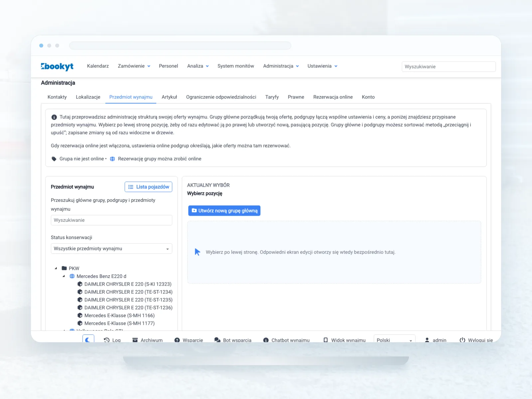Image resolution: width=532 pixels, height=399 pixels.
Task: Click the info icon in description box
Action: (x=54, y=117)
